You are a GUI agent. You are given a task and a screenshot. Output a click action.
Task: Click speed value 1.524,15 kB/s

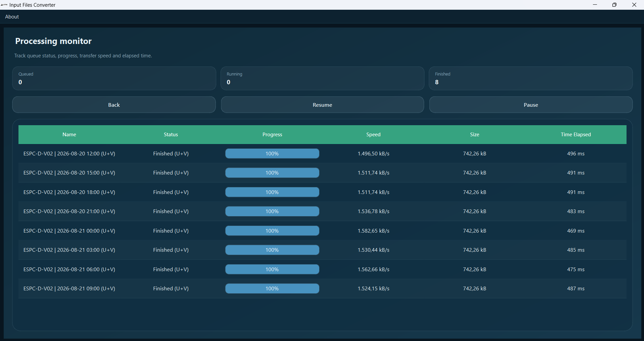373,289
